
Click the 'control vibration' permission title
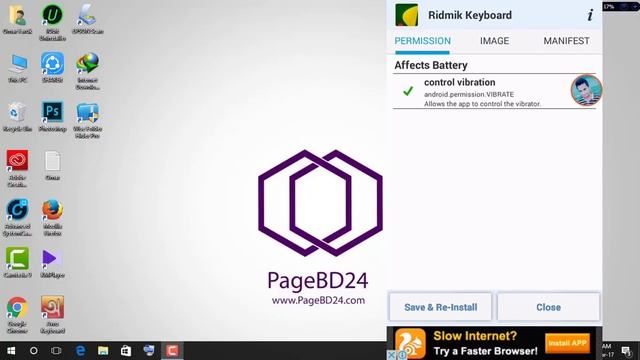point(459,82)
